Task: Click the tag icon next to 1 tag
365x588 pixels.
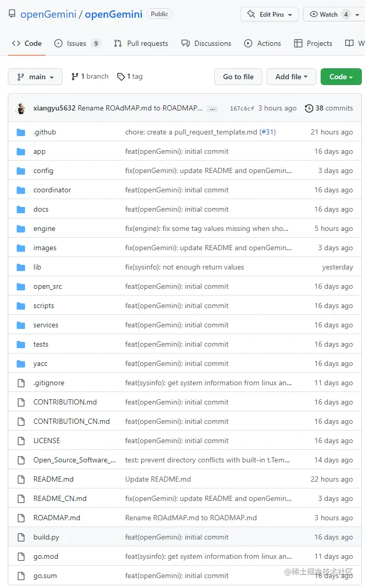Action: pos(121,77)
